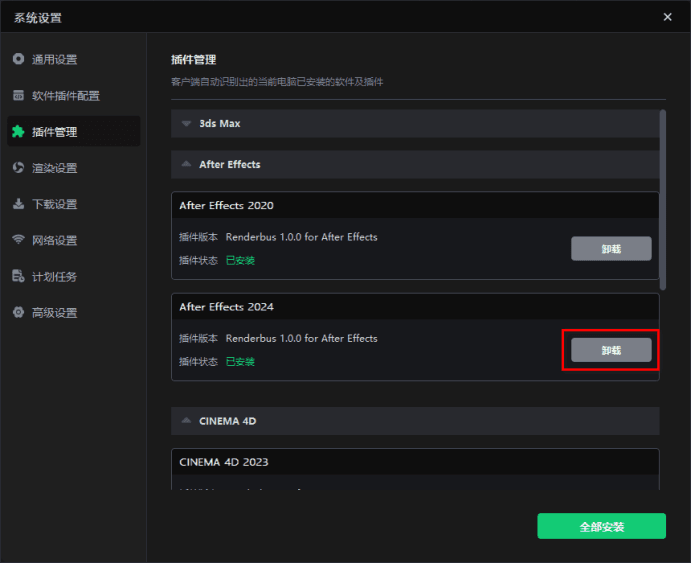Close the 系统设置 dialog
The width and height of the screenshot is (692, 563).
point(668,16)
